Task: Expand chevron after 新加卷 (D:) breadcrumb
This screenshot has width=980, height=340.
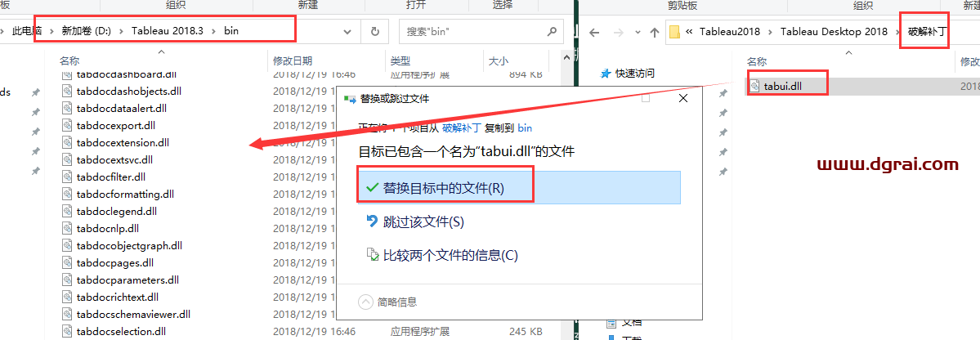Action: point(121,30)
